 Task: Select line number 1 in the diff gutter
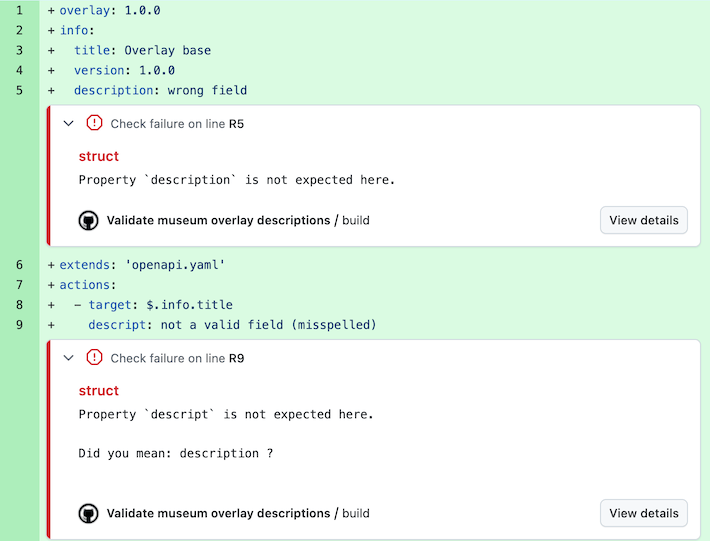(19, 10)
